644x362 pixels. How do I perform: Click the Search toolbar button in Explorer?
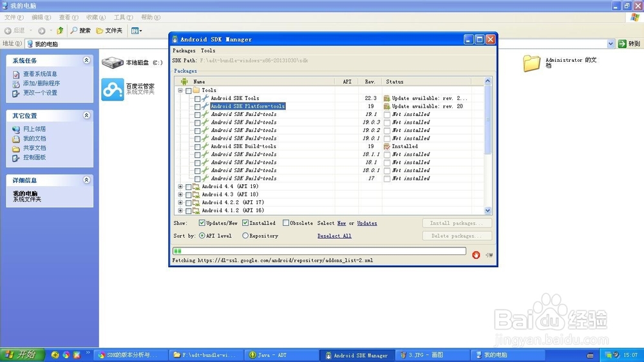[x=80, y=30]
